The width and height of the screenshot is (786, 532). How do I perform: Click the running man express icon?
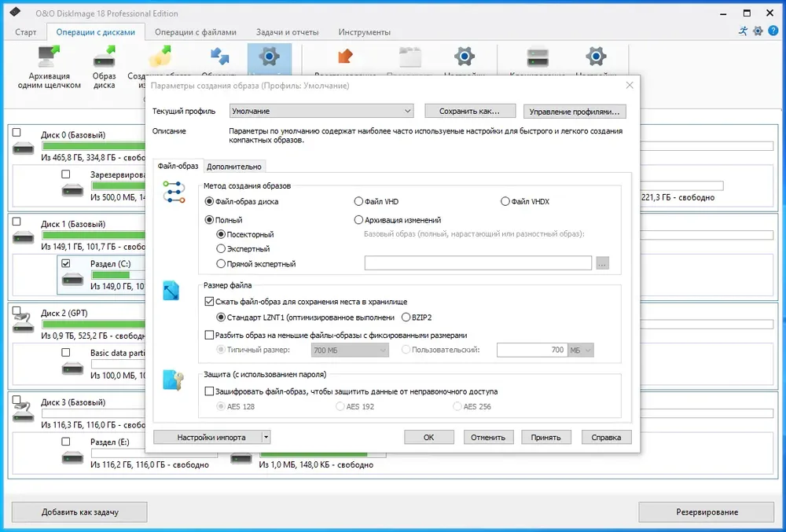(743, 31)
